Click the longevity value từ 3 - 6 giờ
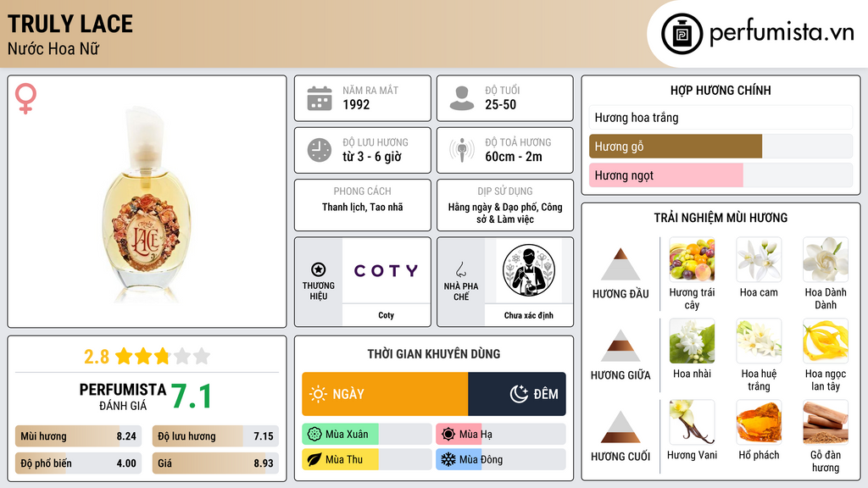 pyautogui.click(x=371, y=157)
